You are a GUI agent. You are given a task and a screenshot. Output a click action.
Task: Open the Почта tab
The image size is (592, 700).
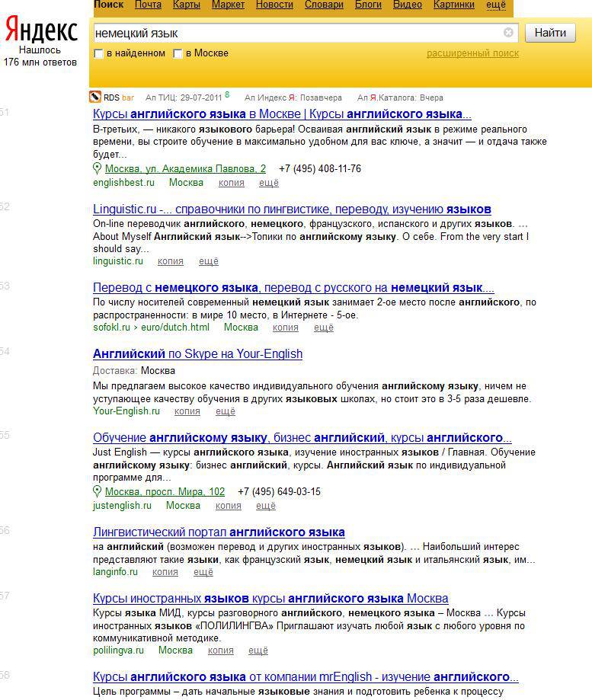149,5
